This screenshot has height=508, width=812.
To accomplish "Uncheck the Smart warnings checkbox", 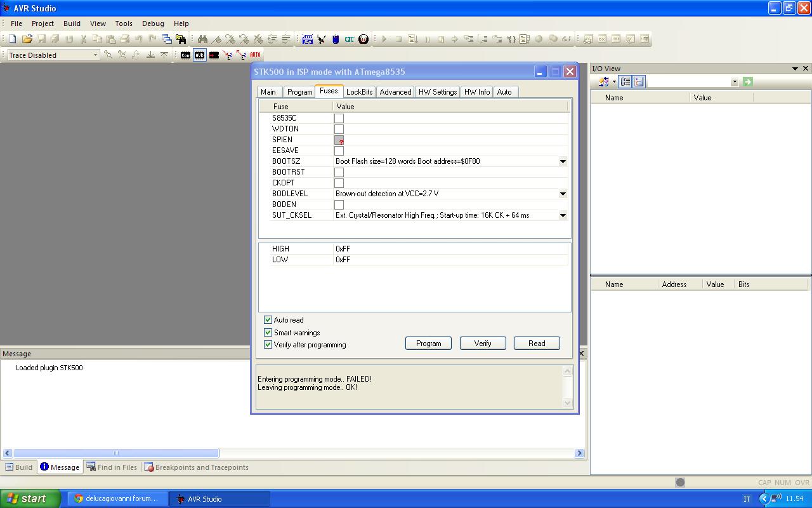I will [x=268, y=332].
